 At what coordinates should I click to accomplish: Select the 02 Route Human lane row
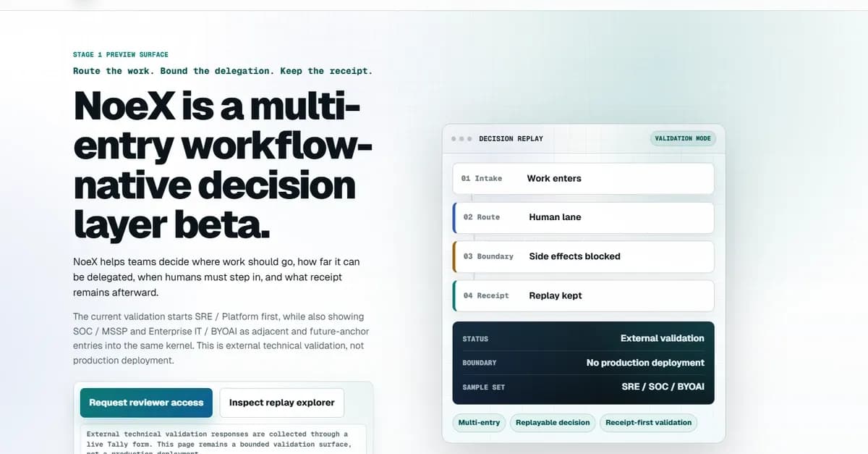(x=583, y=217)
